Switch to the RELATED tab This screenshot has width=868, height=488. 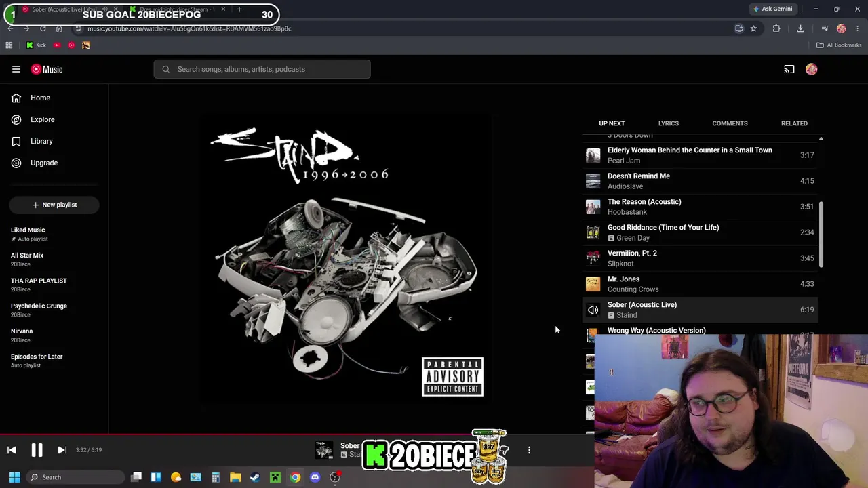[x=794, y=123]
